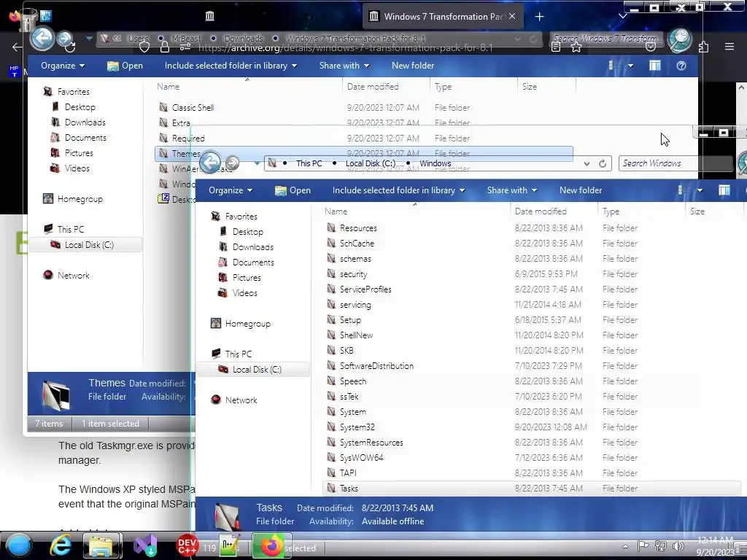Click Open in the back window toolbar
This screenshot has width=747, height=560.
(125, 66)
